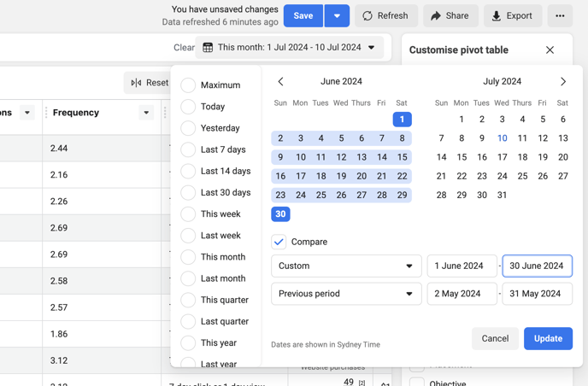Image resolution: width=588 pixels, height=386 pixels.
Task: Open the This month date range selector
Action: (x=289, y=47)
